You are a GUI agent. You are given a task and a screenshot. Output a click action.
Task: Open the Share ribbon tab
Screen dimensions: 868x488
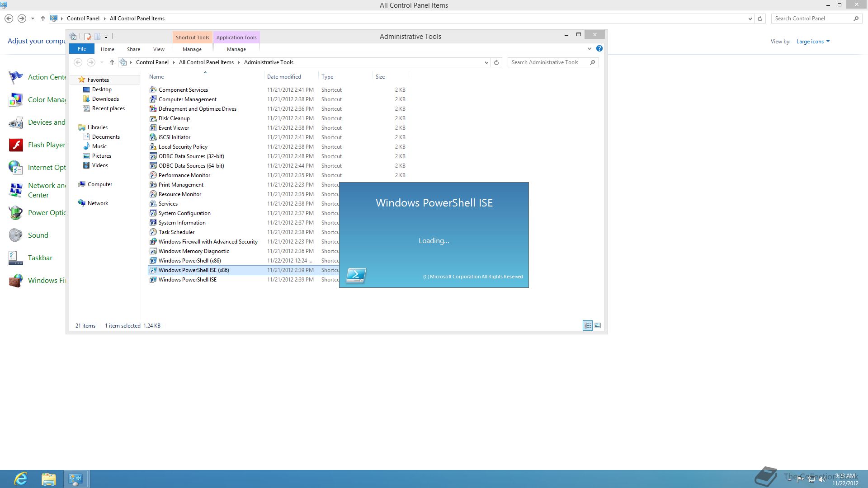pyautogui.click(x=133, y=49)
